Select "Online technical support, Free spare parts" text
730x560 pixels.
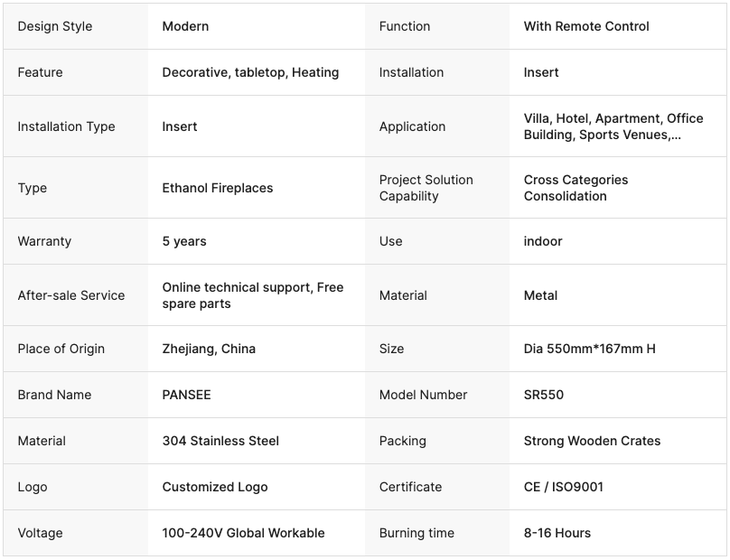coord(252,295)
